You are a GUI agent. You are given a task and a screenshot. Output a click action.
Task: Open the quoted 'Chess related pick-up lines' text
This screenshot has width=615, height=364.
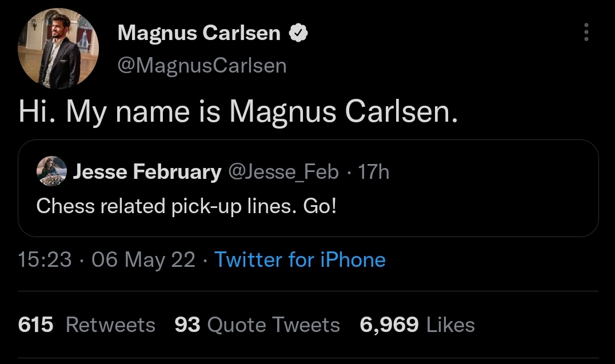coord(186,206)
